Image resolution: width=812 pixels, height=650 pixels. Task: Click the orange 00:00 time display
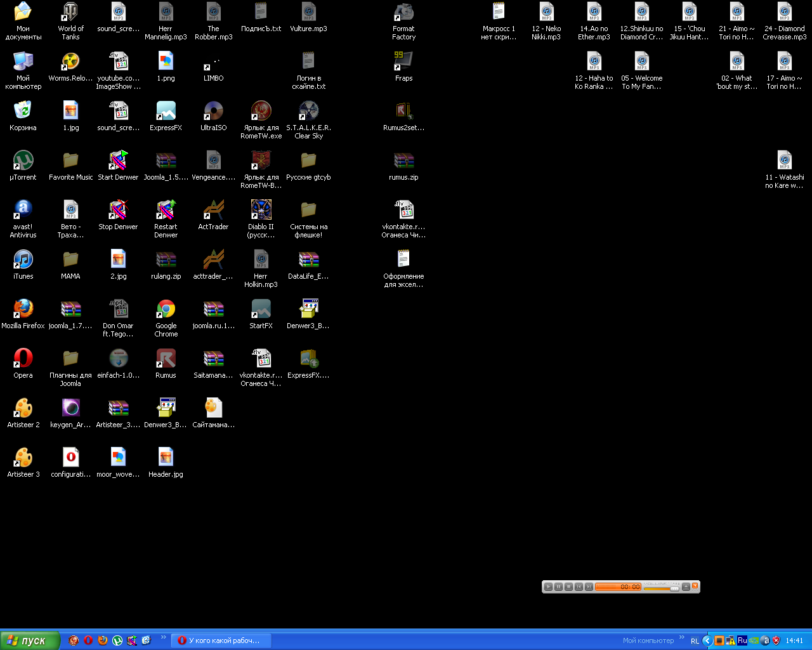pos(618,587)
